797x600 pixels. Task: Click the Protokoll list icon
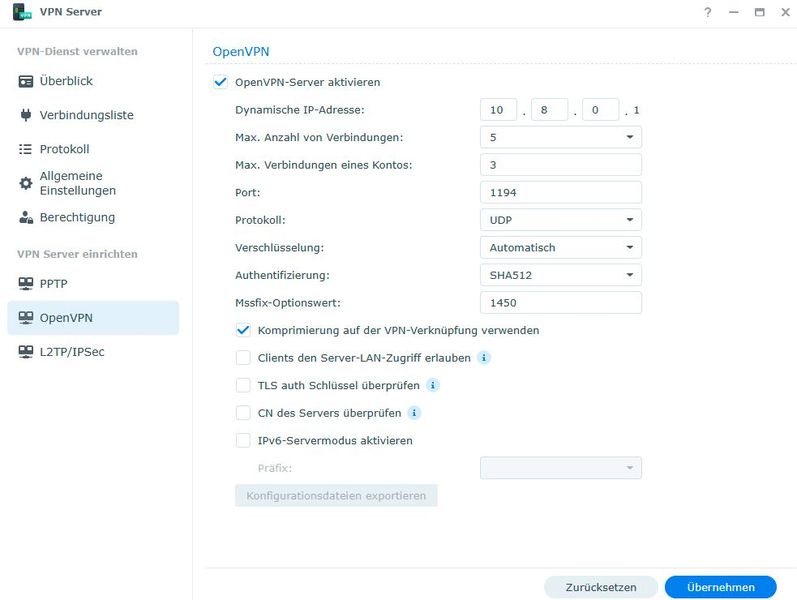pos(26,149)
